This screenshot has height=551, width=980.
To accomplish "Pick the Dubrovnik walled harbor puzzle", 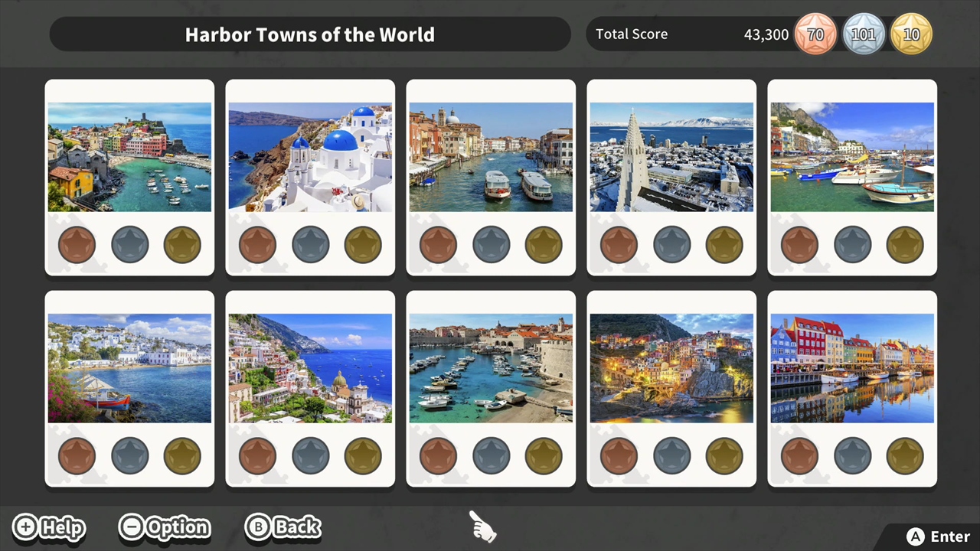I will point(491,368).
